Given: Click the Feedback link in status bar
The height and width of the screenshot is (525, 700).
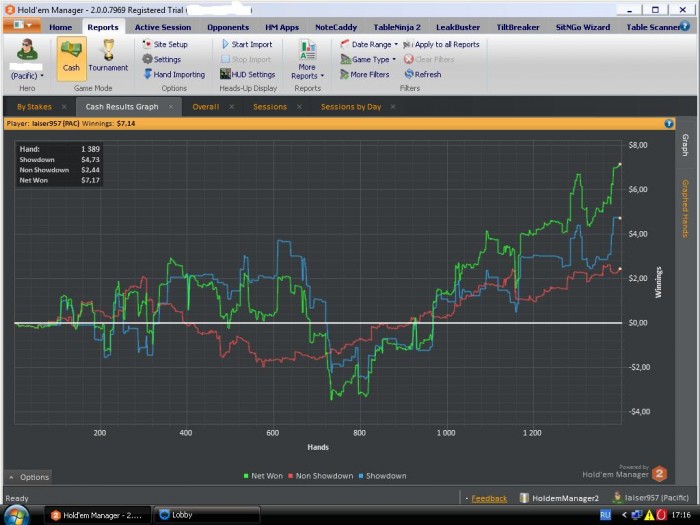Looking at the screenshot, I should click(x=489, y=498).
